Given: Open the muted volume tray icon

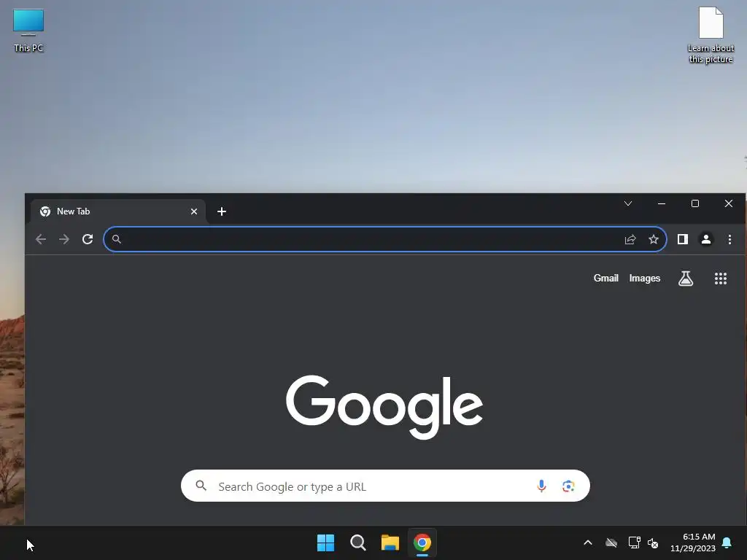Looking at the screenshot, I should point(653,542).
